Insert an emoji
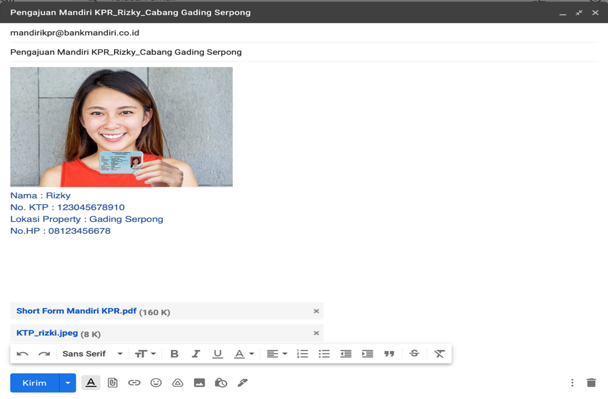Viewport: 608px width, 399px height. [x=156, y=383]
